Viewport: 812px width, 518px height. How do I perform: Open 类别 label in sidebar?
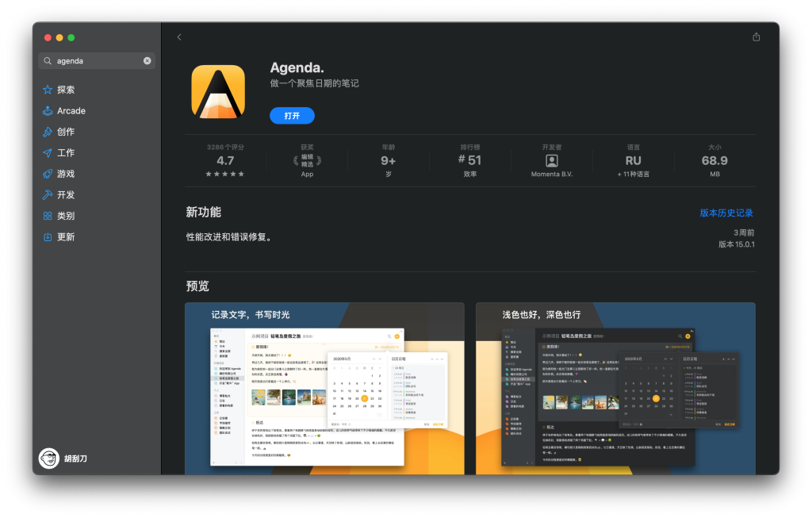click(x=66, y=216)
